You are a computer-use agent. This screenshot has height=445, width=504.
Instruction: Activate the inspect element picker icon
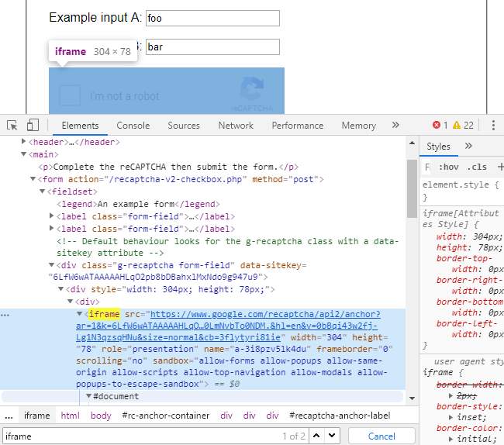[x=12, y=126]
